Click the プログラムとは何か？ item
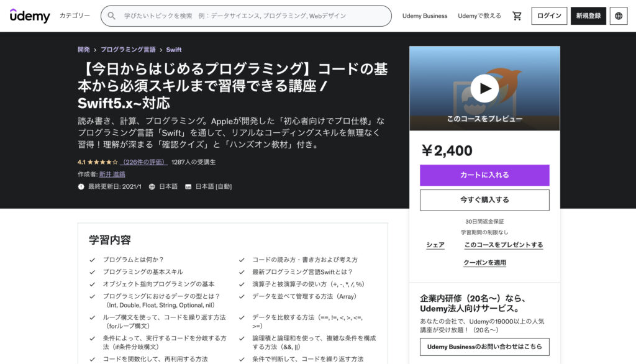 click(134, 260)
